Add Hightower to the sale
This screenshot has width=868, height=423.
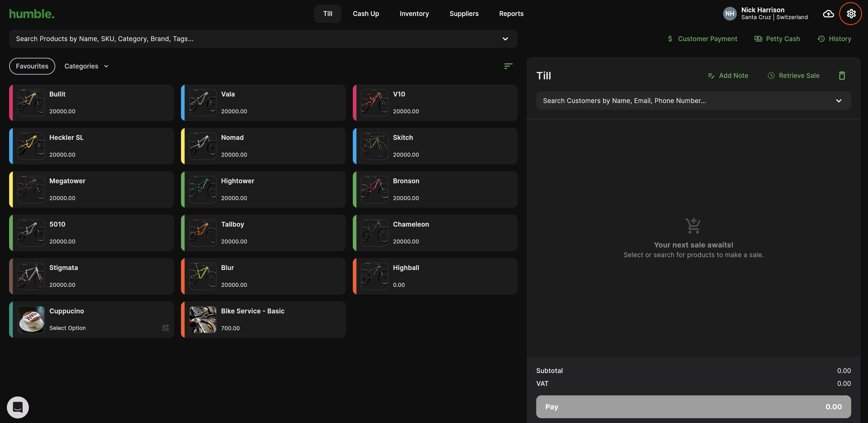tap(263, 190)
